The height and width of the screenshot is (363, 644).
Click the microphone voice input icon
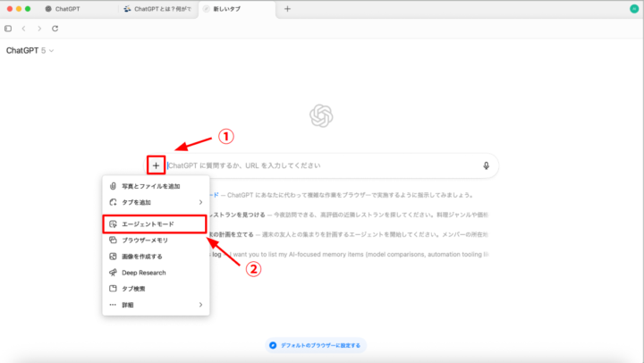click(x=487, y=165)
